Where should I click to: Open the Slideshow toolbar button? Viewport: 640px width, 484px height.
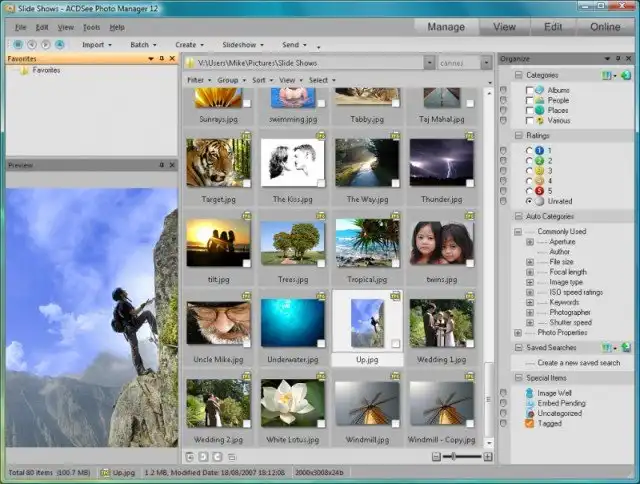tap(241, 45)
